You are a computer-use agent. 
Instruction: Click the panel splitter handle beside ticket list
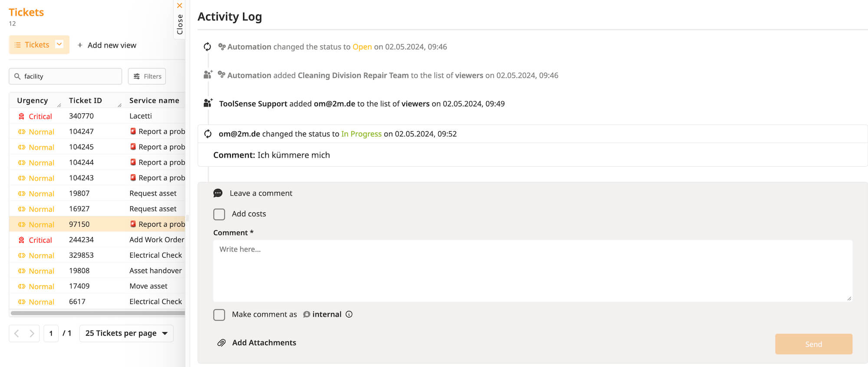pos(187,218)
